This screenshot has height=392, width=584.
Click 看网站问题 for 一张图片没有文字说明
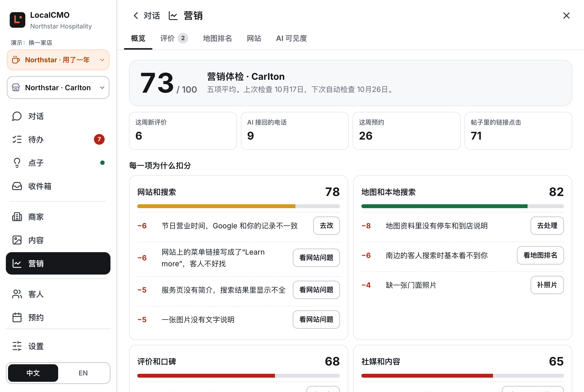316,320
